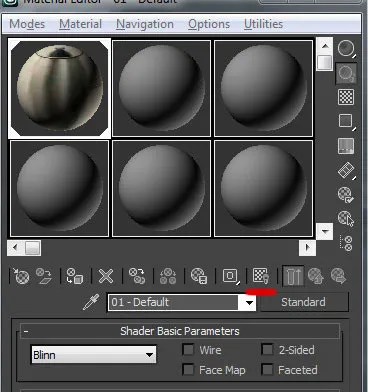Open the Options menu
The image size is (368, 392).
click(209, 24)
